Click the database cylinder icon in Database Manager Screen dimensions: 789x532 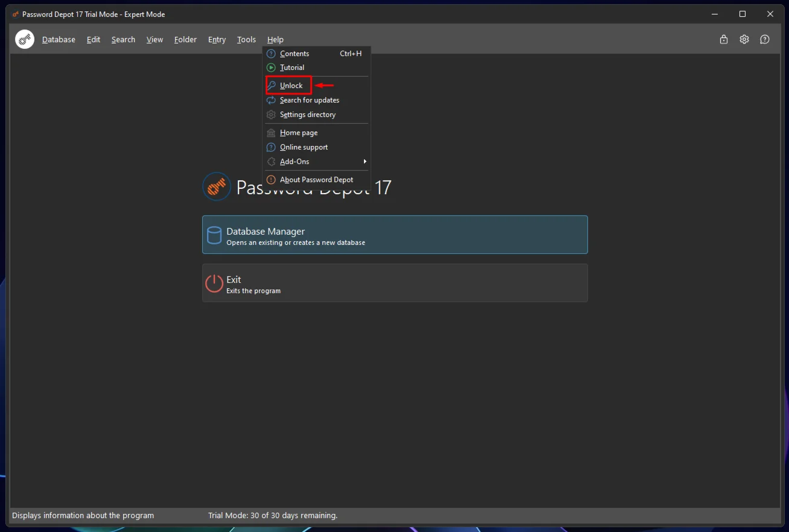tap(214, 235)
